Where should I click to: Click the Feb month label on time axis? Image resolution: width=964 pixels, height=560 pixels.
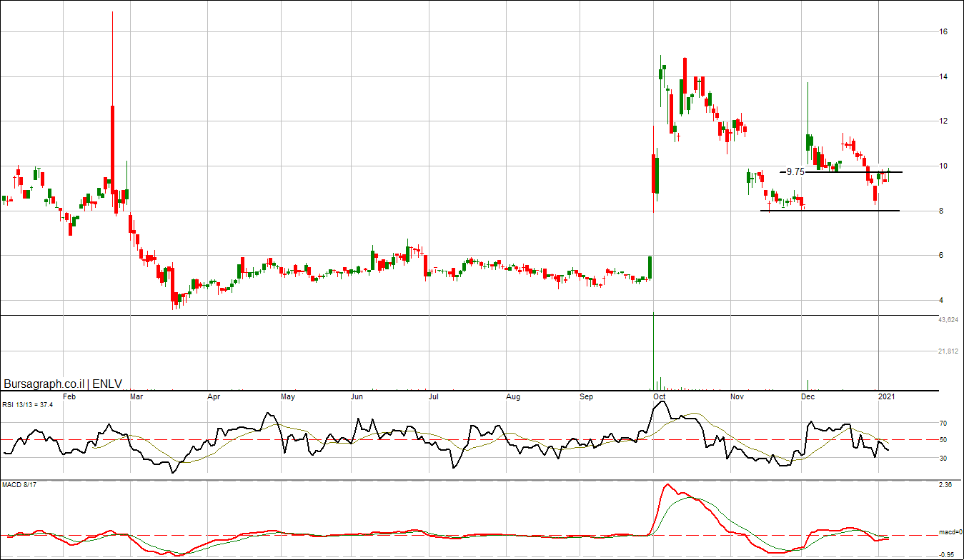[x=69, y=395]
